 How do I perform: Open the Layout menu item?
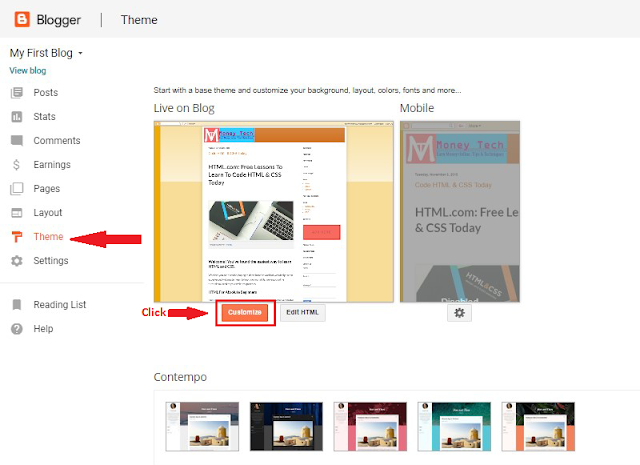pos(48,213)
